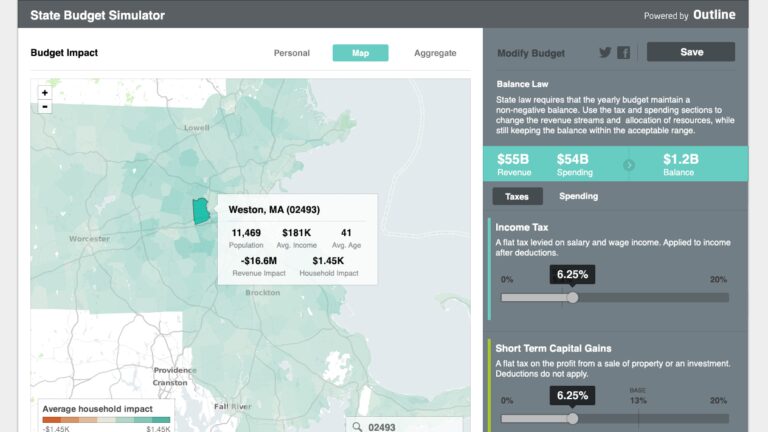This screenshot has height=432, width=768.
Task: Save the modified budget
Action: coord(690,53)
